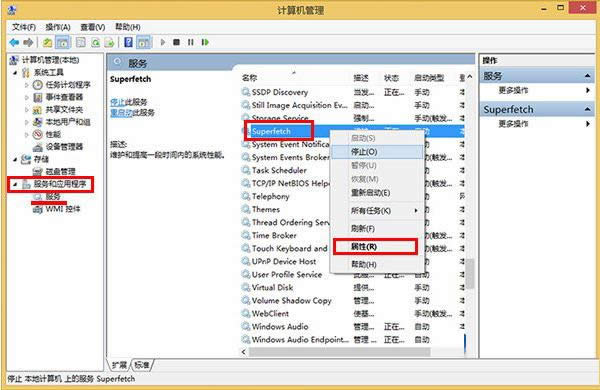Open the 操作(A) menu
This screenshot has width=600, height=390.
pyautogui.click(x=58, y=27)
